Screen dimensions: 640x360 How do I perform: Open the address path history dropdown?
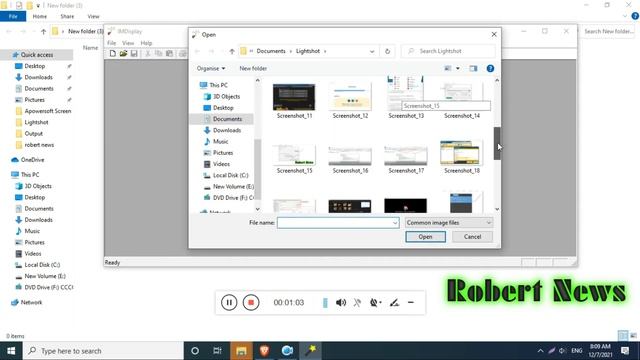(372, 51)
